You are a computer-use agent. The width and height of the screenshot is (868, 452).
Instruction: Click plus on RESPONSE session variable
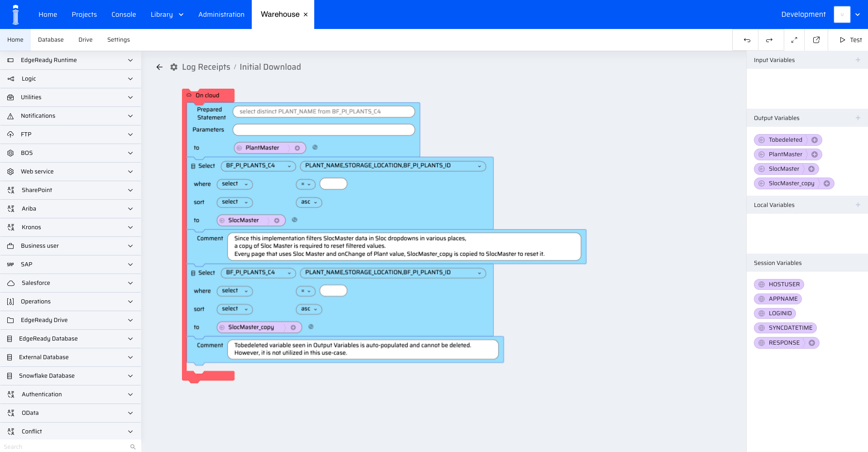coord(812,343)
